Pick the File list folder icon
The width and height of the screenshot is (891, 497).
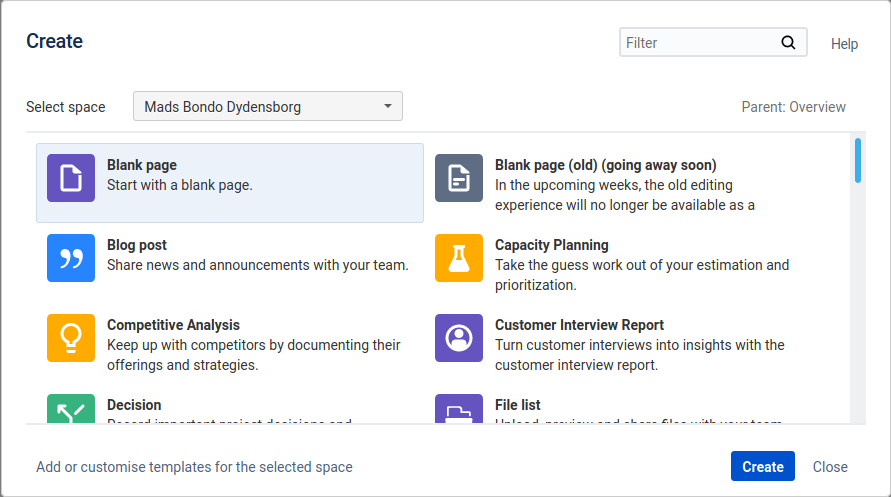click(459, 408)
